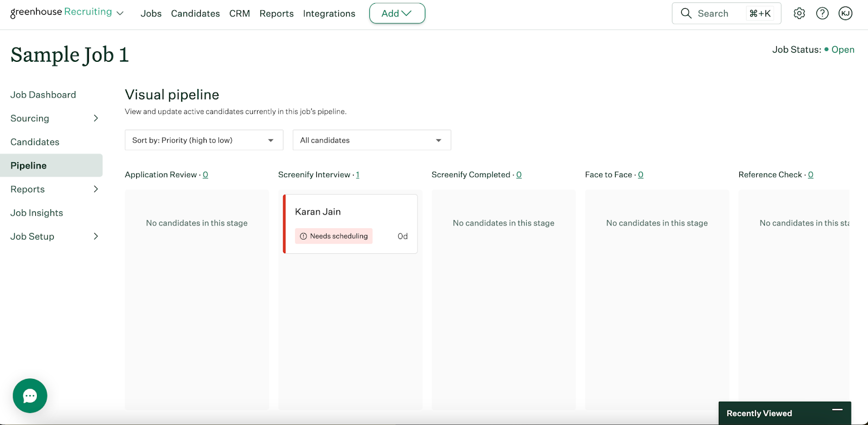868x425 pixels.
Task: Click the Application Review stage header
Action: pyautogui.click(x=161, y=175)
